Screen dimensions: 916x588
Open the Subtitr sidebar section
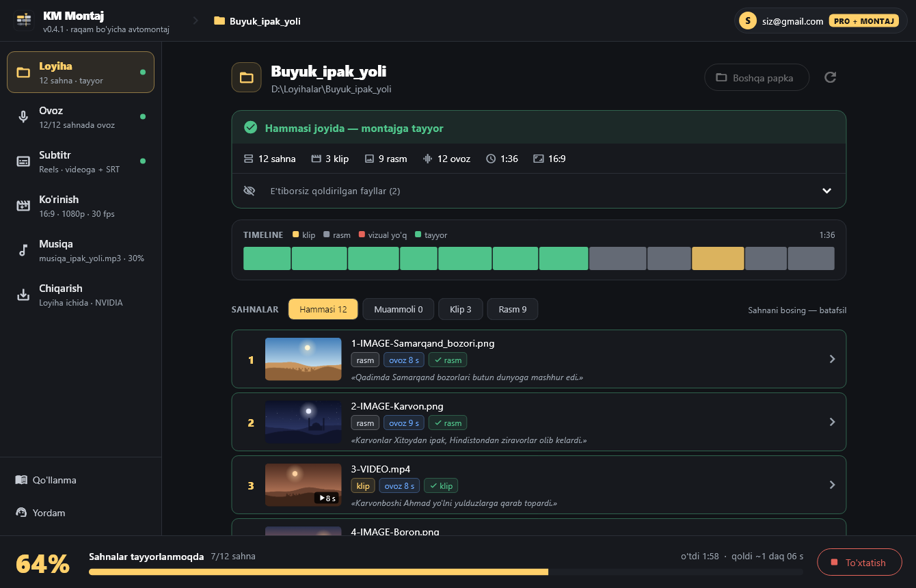(81, 161)
